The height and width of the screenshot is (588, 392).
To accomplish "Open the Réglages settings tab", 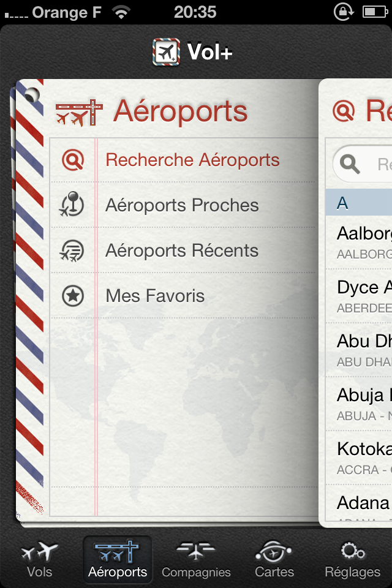I will (353, 560).
